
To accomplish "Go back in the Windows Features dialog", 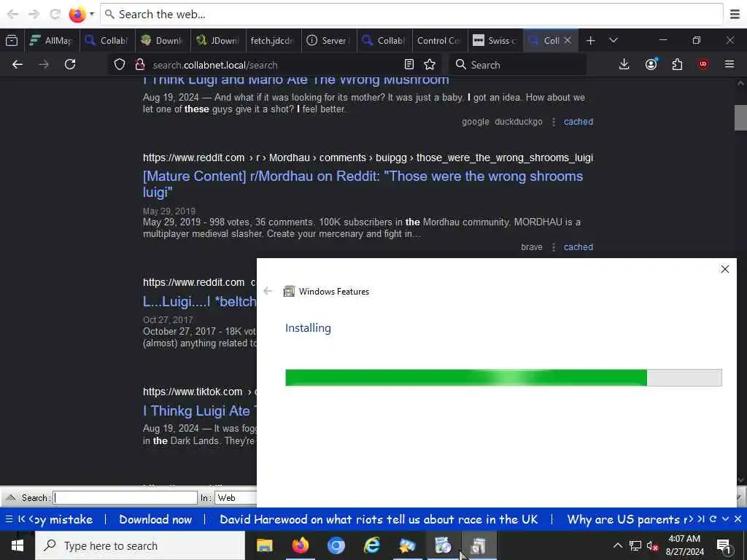I will pos(268,291).
